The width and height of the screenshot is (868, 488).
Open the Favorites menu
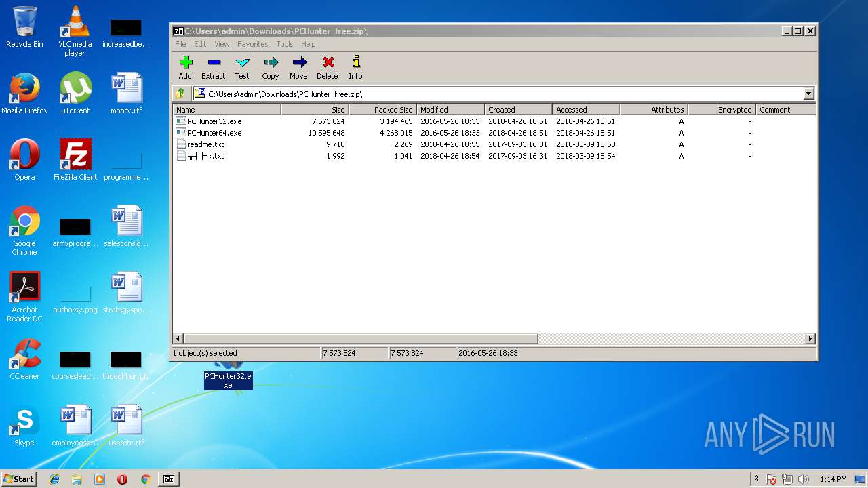click(x=252, y=44)
